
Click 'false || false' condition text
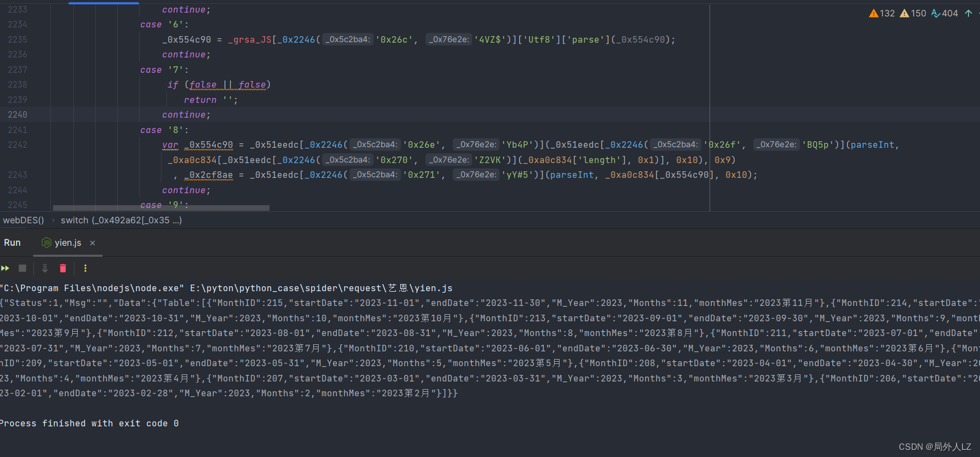pos(228,85)
